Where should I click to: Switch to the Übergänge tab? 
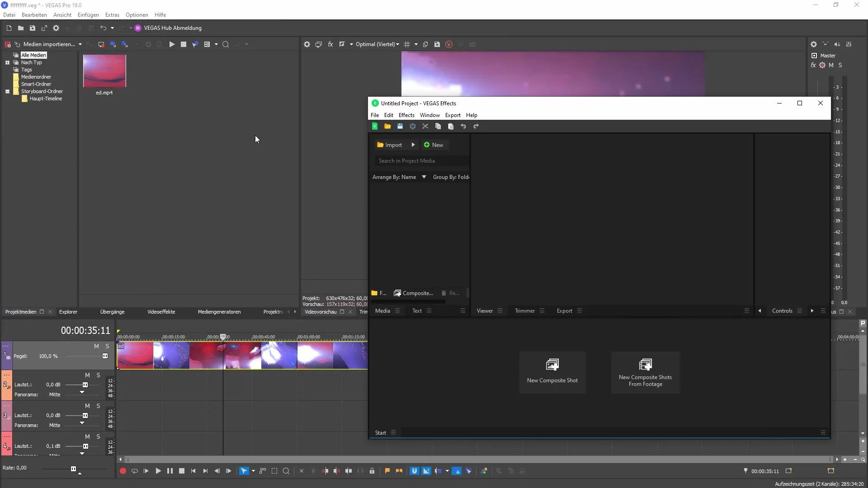click(x=112, y=312)
